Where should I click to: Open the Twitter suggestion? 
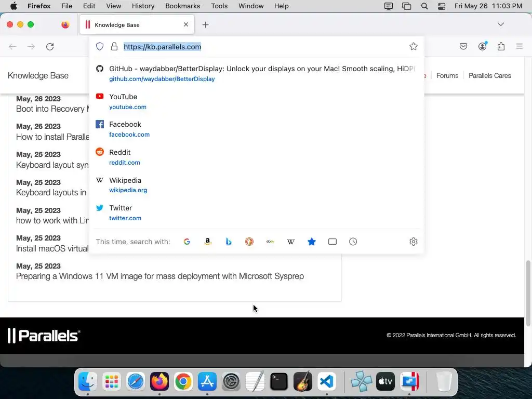[257, 212]
